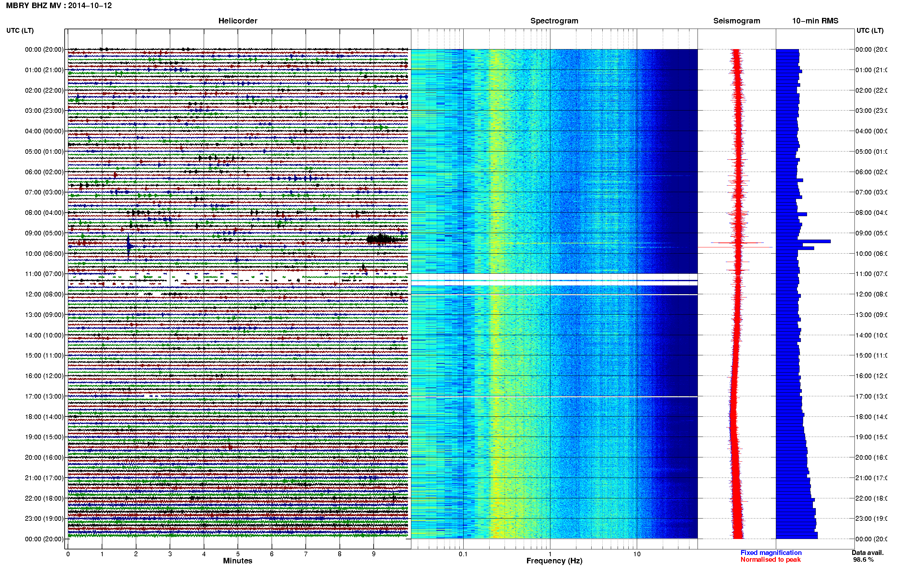Click the left '17:00 (13:00)' time label

tap(44, 397)
